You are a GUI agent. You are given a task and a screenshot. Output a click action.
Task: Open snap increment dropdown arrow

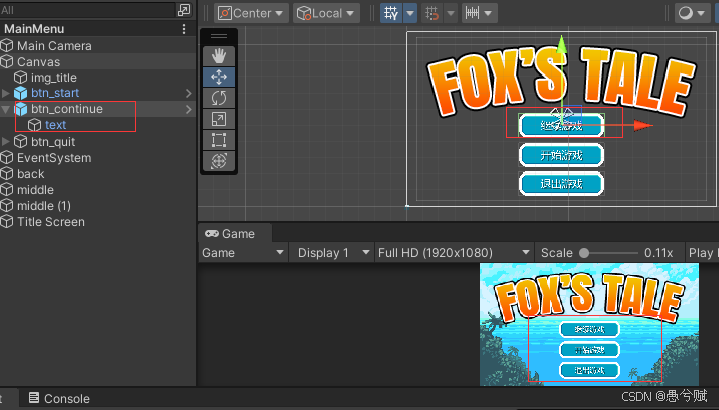coord(451,13)
